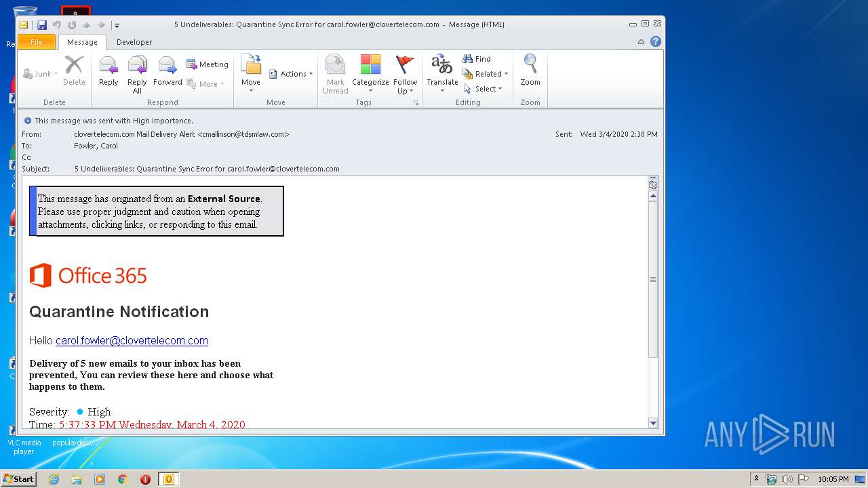Image resolution: width=868 pixels, height=488 pixels.
Task: Open the Select dropdown
Action: click(484, 89)
